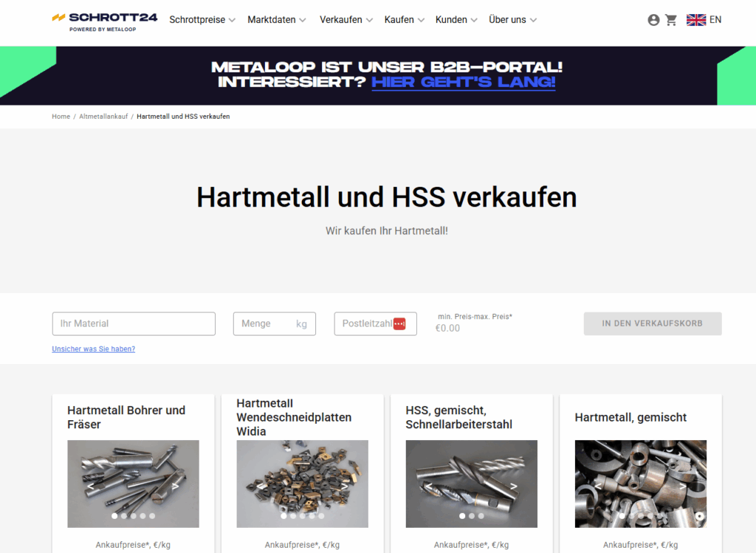Next image arrow on Hartmetall Bohrer card

point(176,487)
